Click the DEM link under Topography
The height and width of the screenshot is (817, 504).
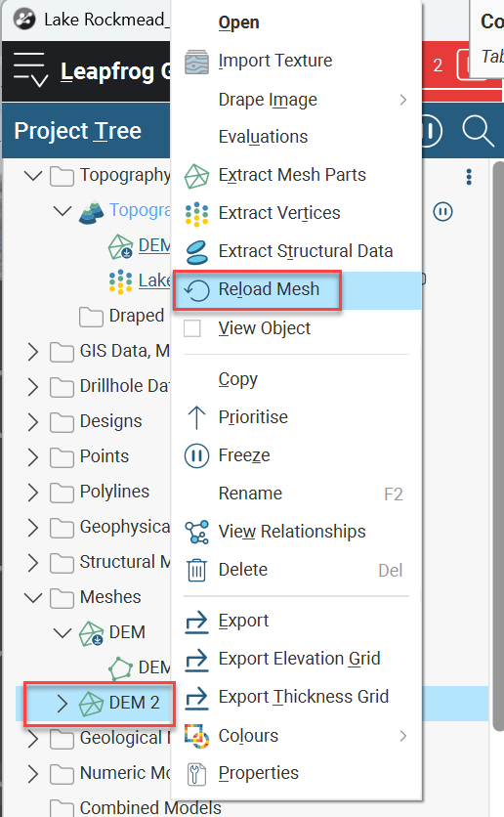pos(154,245)
